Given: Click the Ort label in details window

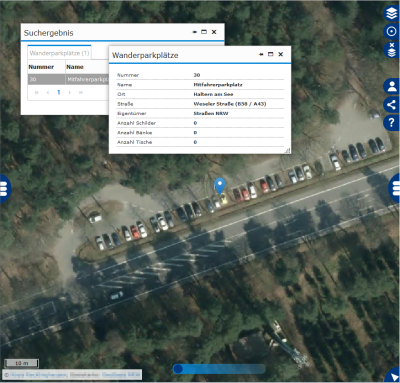Looking at the screenshot, I should 121,94.
